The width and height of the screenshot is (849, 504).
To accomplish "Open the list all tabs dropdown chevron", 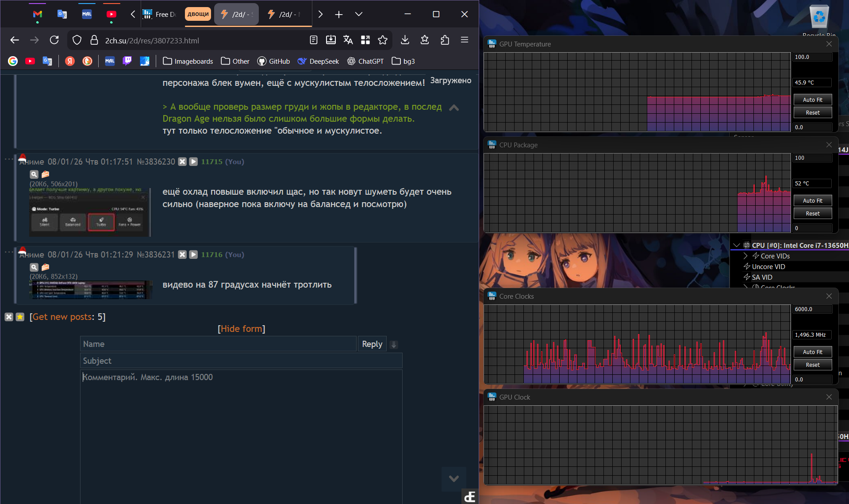I will (x=359, y=14).
